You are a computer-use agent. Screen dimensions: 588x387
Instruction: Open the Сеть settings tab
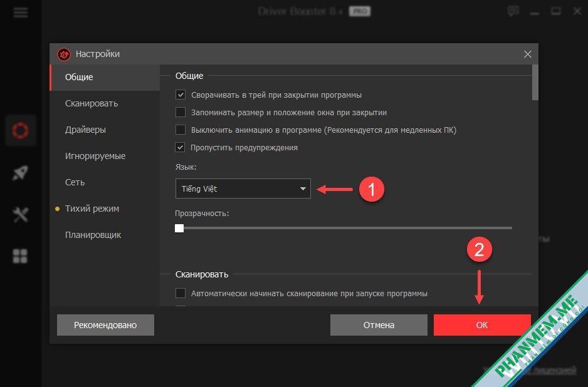pyautogui.click(x=105, y=182)
